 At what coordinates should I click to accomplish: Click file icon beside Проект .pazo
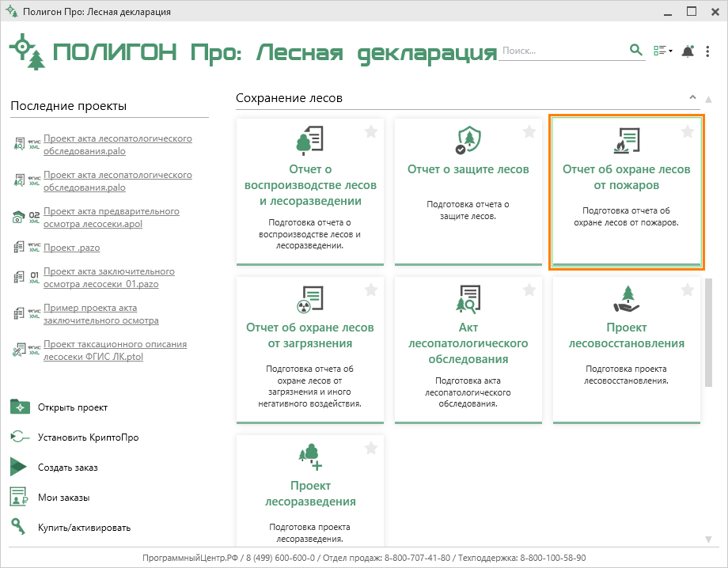coord(18,247)
